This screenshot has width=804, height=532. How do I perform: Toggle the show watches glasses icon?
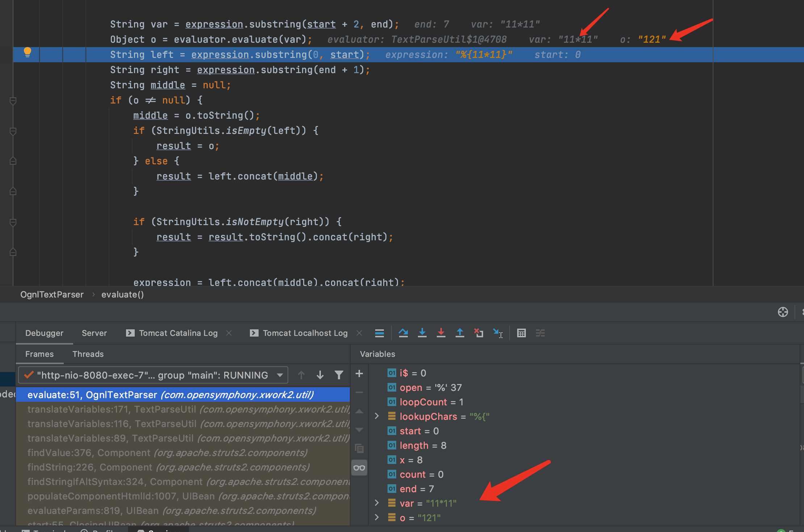[x=359, y=468]
